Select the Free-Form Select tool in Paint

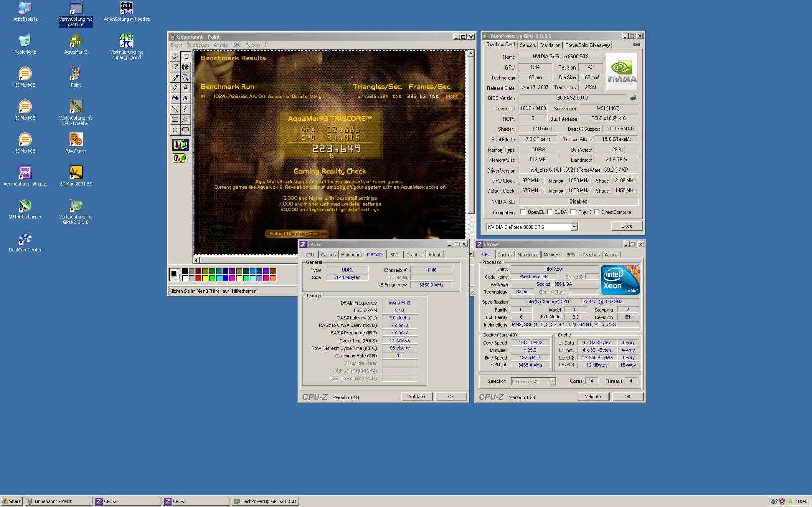pos(175,56)
